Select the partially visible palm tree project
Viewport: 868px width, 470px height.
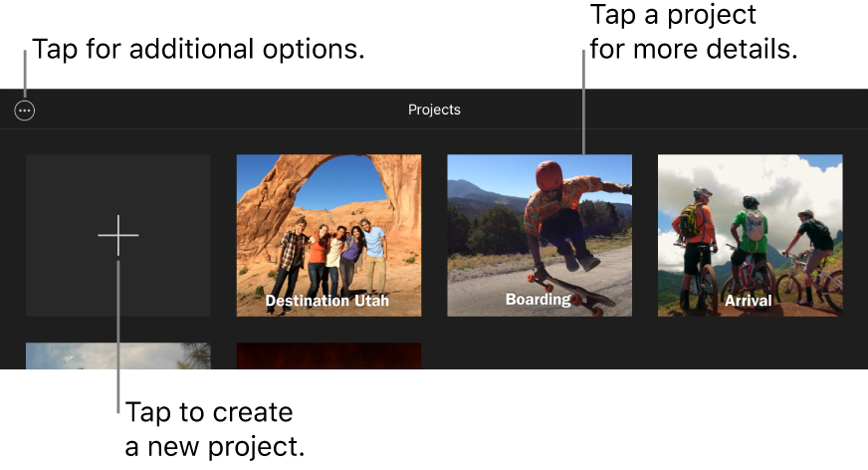117,355
